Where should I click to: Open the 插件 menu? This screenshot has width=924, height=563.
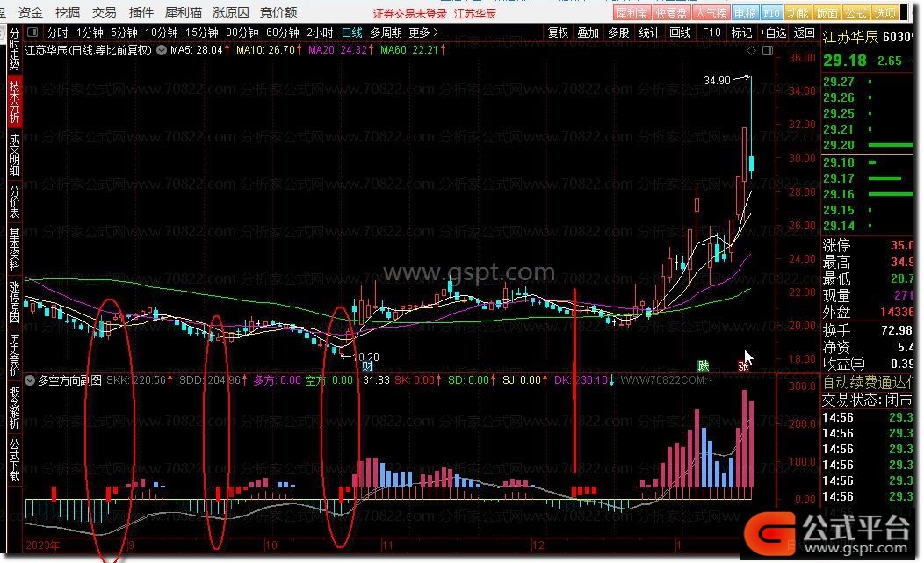[141, 11]
